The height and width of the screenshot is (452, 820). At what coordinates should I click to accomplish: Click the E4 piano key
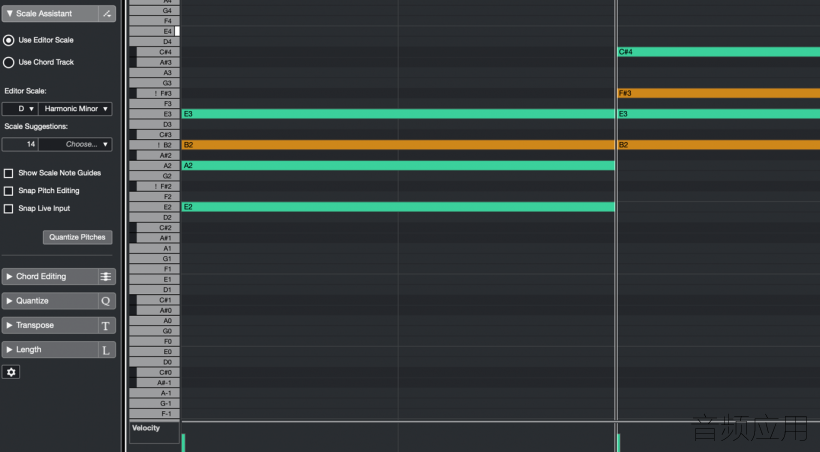point(154,31)
